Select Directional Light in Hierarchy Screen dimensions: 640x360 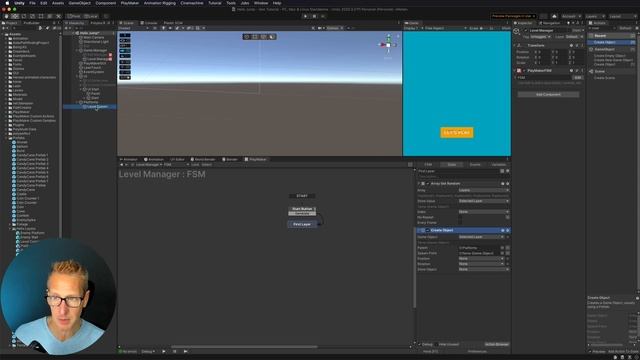click(96, 42)
